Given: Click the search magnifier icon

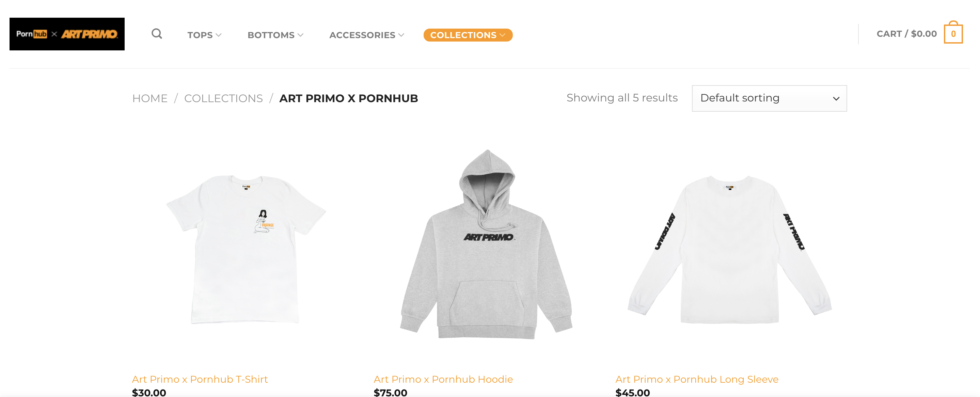Looking at the screenshot, I should click(157, 34).
